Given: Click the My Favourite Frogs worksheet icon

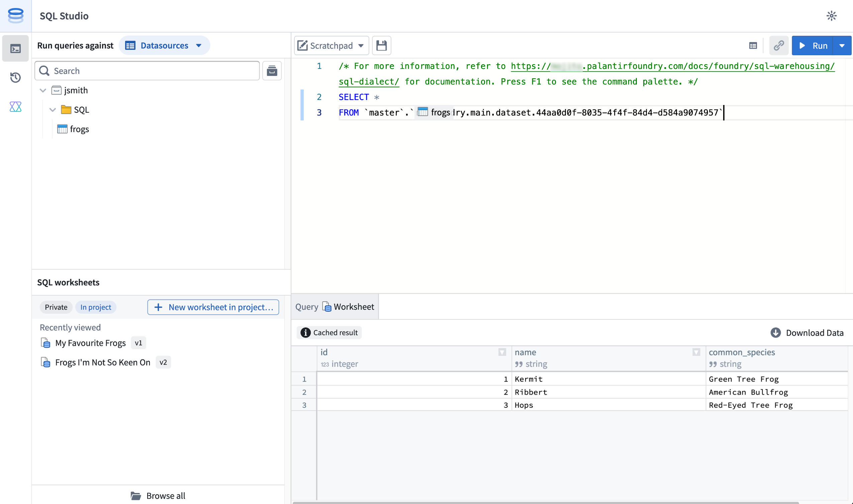Looking at the screenshot, I should pos(45,343).
